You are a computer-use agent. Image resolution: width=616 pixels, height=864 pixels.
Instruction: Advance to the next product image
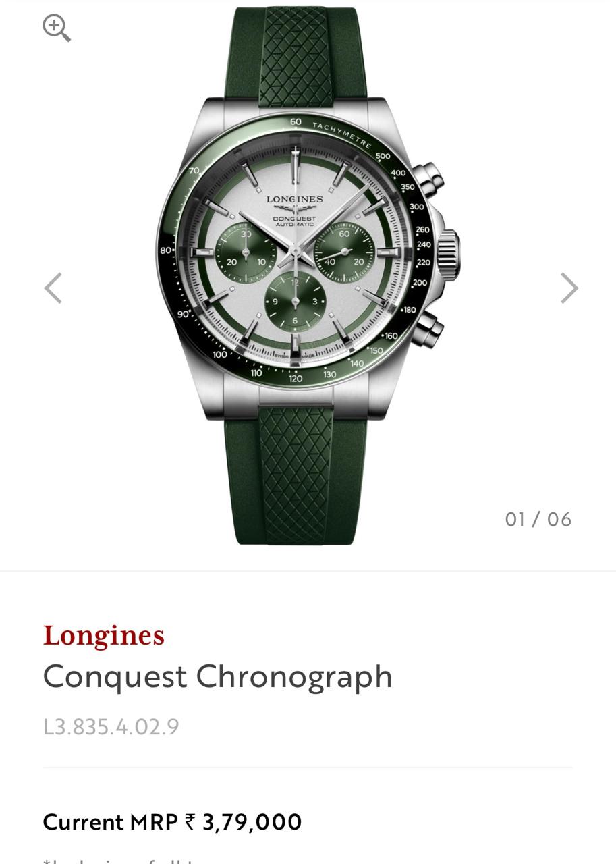[x=569, y=288]
